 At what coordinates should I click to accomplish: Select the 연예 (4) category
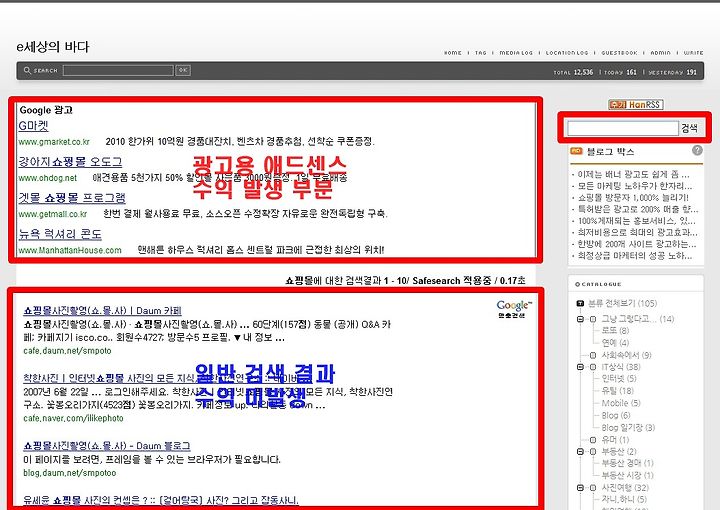tap(615, 343)
